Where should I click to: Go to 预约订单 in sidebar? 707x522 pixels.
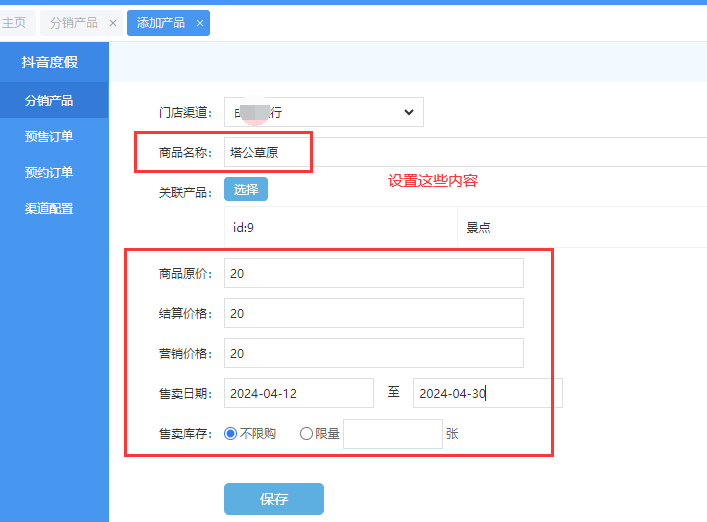[x=49, y=172]
